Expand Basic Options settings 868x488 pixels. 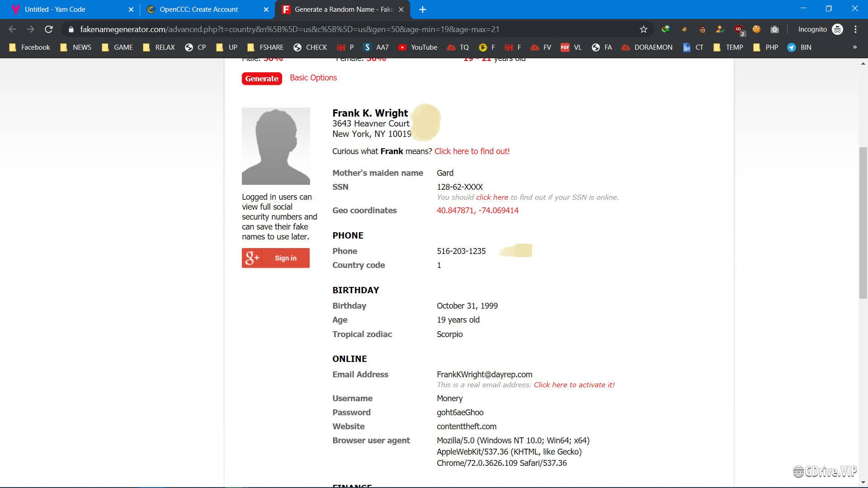[x=313, y=77]
